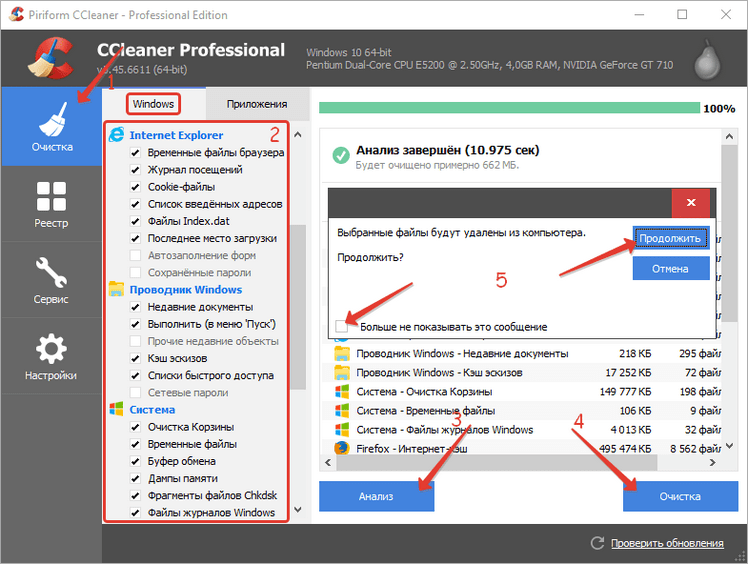Open the Проверить обновления link
748x564 pixels.
(667, 543)
